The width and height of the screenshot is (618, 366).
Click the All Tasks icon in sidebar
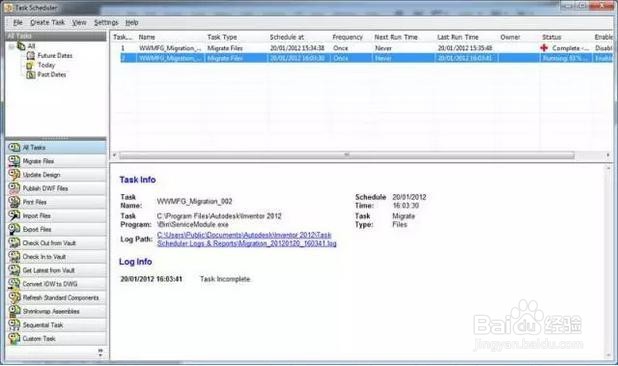pyautogui.click(x=14, y=147)
